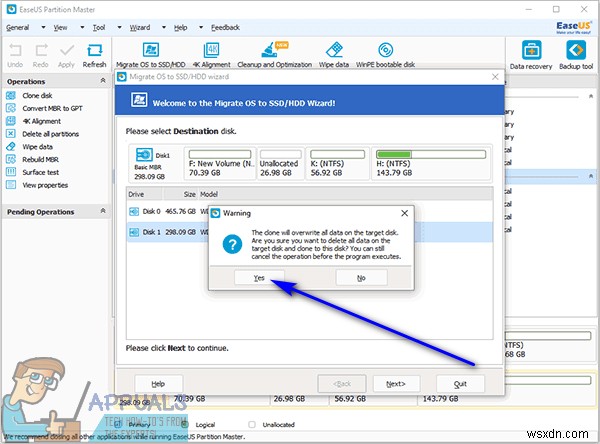
Task: Collapse the Operations panel
Action: point(103,81)
